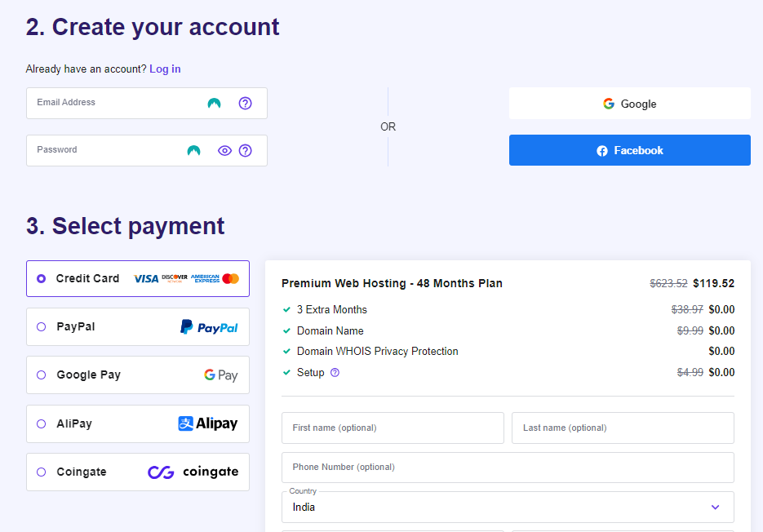The image size is (763, 532).
Task: Click the Log in link
Action: (x=165, y=69)
